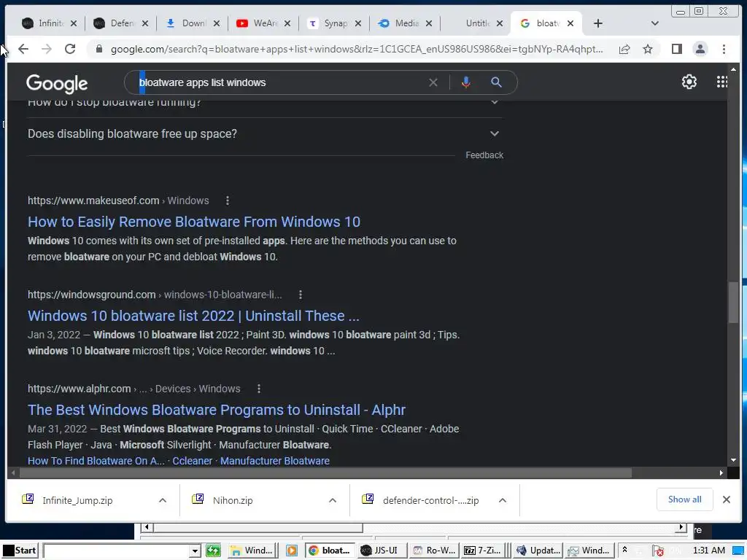Open Infinite_Jump.zip download options arrow
Image resolution: width=747 pixels, height=560 pixels.
[x=163, y=500]
